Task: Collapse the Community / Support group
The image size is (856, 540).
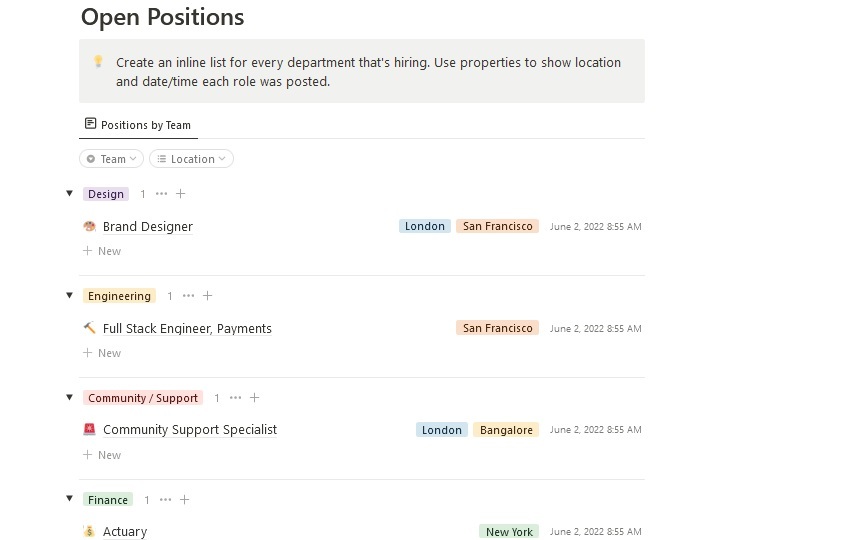Action: click(x=69, y=398)
